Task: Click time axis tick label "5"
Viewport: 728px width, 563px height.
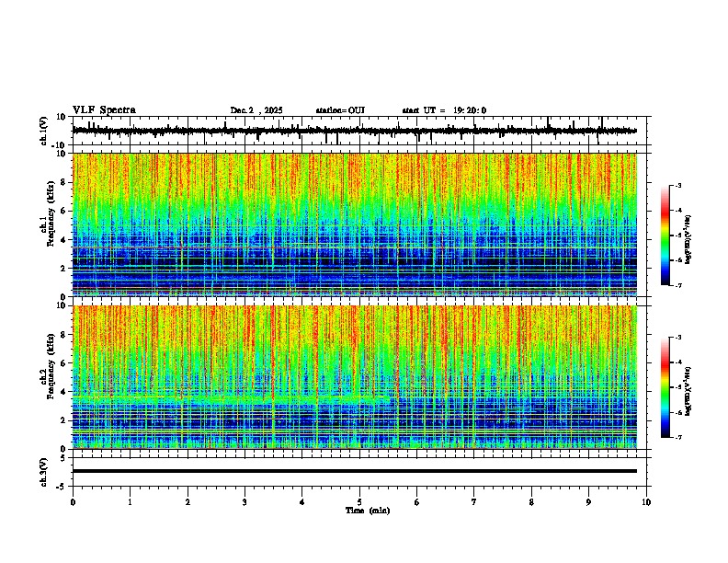Action: coord(359,502)
